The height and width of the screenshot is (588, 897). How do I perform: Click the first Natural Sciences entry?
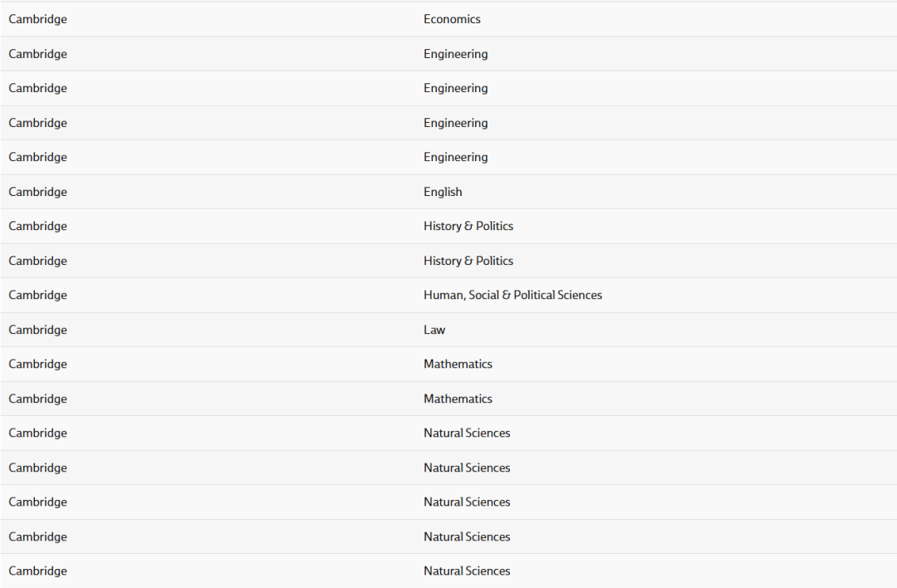click(x=467, y=433)
